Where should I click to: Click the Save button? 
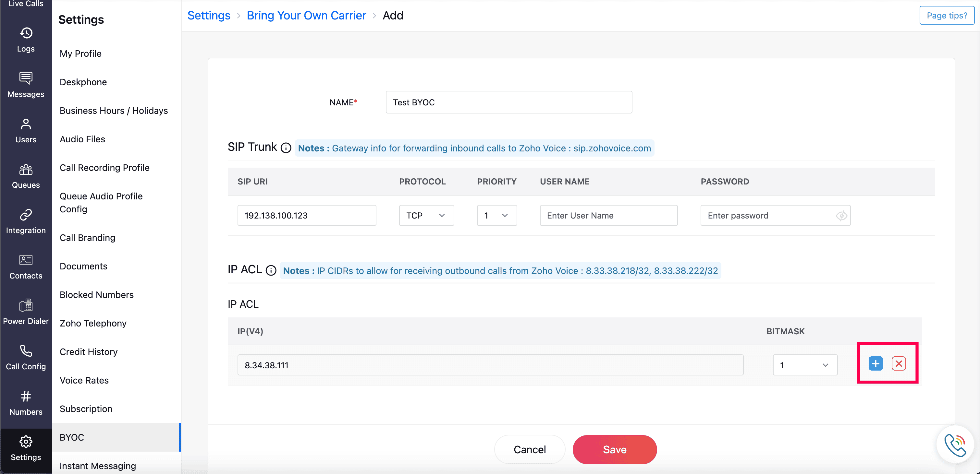614,449
